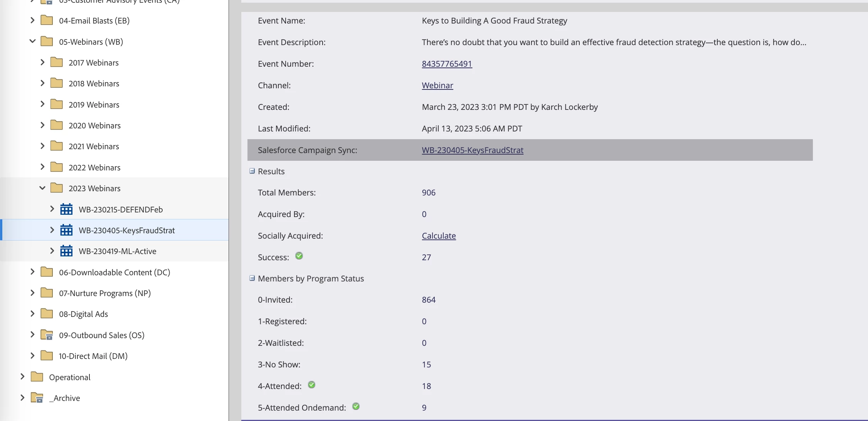Open event number 84357765491 link
Viewport: 868px width, 421px height.
[x=447, y=64]
